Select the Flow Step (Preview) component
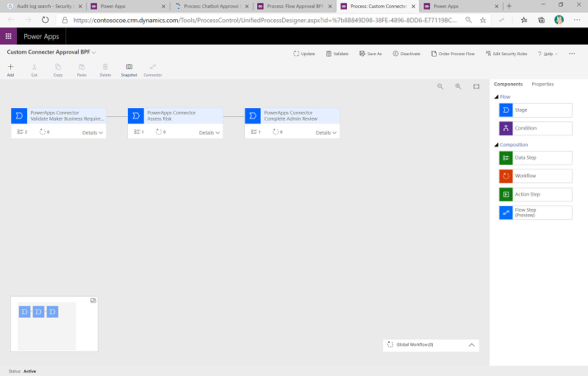The height and width of the screenshot is (376, 588). [536, 213]
